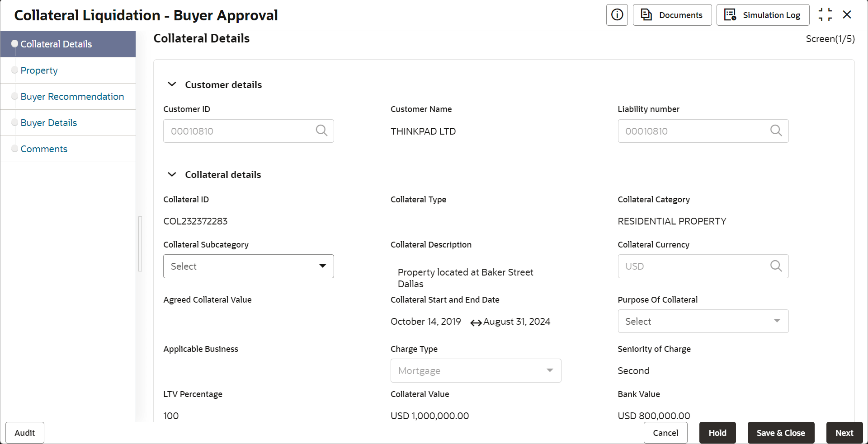Proceed with the Next button
This screenshot has width=868, height=444.
(x=844, y=433)
